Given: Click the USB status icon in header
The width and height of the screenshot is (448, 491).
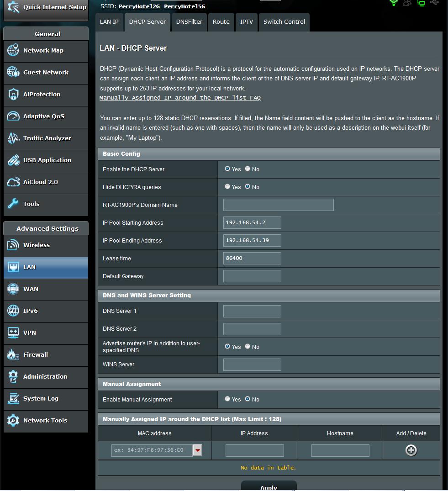Looking at the screenshot, I should 435,2.
